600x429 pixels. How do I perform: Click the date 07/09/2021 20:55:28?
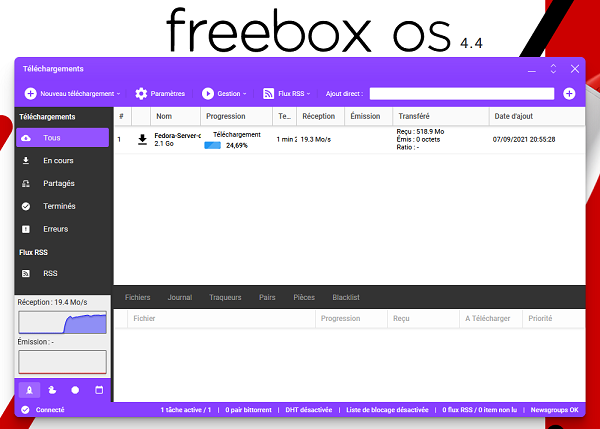(524, 140)
